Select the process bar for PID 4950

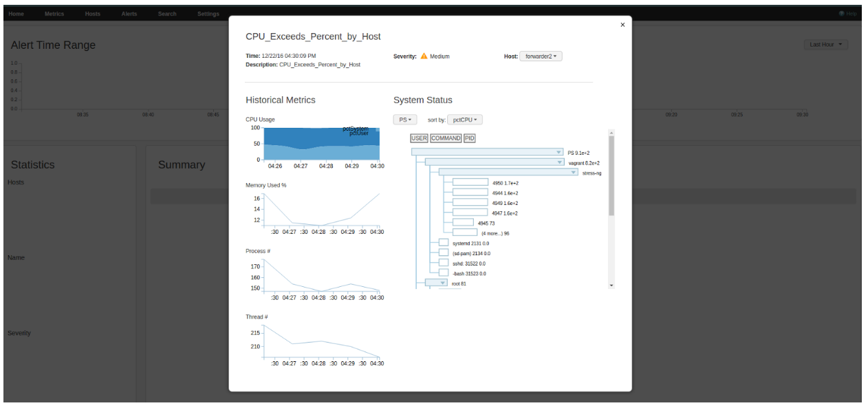click(x=470, y=183)
